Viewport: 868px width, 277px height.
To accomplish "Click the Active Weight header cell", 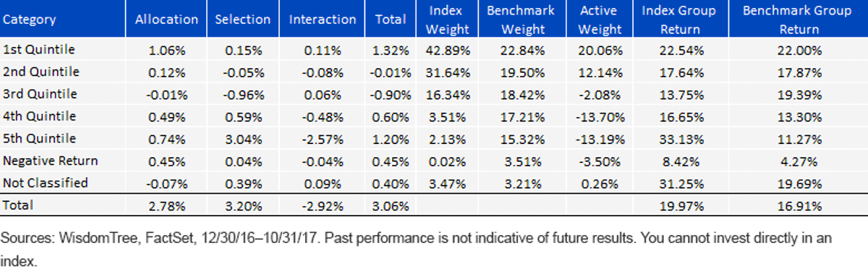I will (x=601, y=20).
